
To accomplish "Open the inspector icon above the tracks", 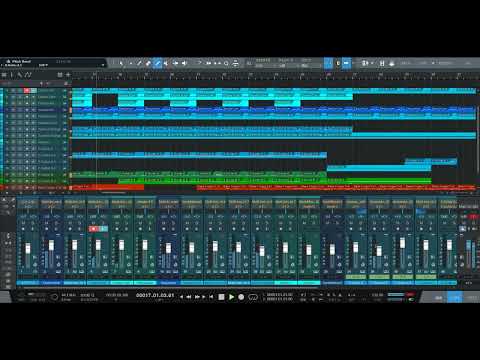I will (x=12, y=75).
